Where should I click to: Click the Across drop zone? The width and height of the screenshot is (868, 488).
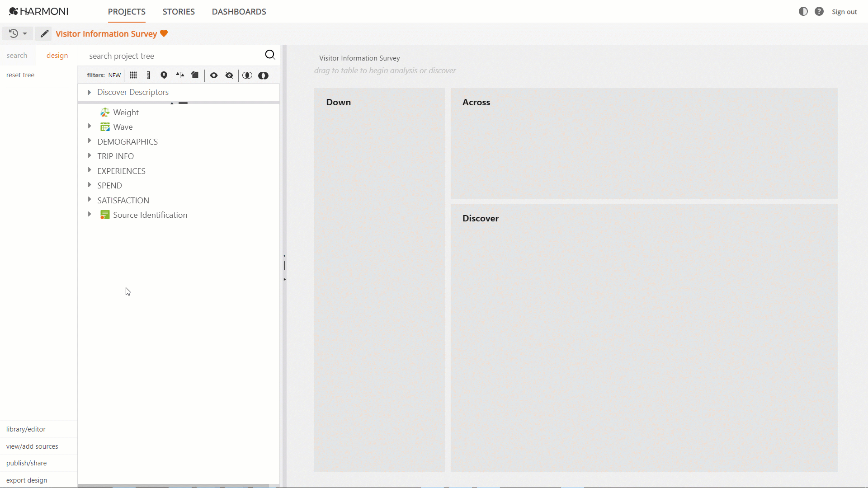[x=644, y=144]
